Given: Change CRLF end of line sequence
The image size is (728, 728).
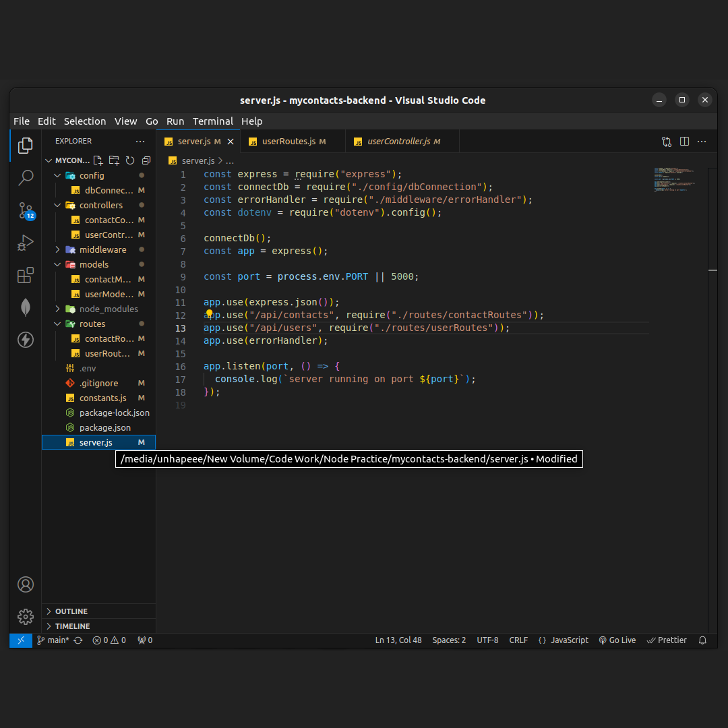Looking at the screenshot, I should click(518, 640).
